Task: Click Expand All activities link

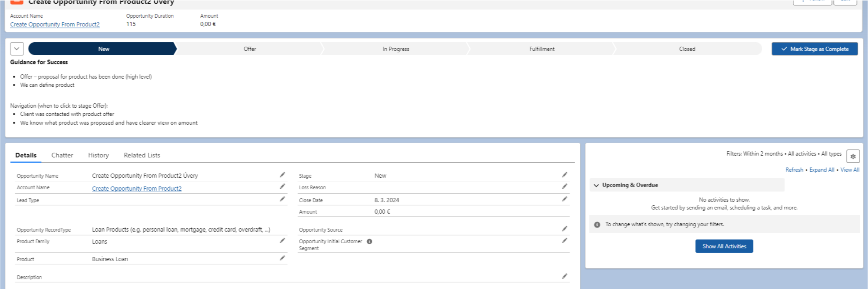Action: 821,170
